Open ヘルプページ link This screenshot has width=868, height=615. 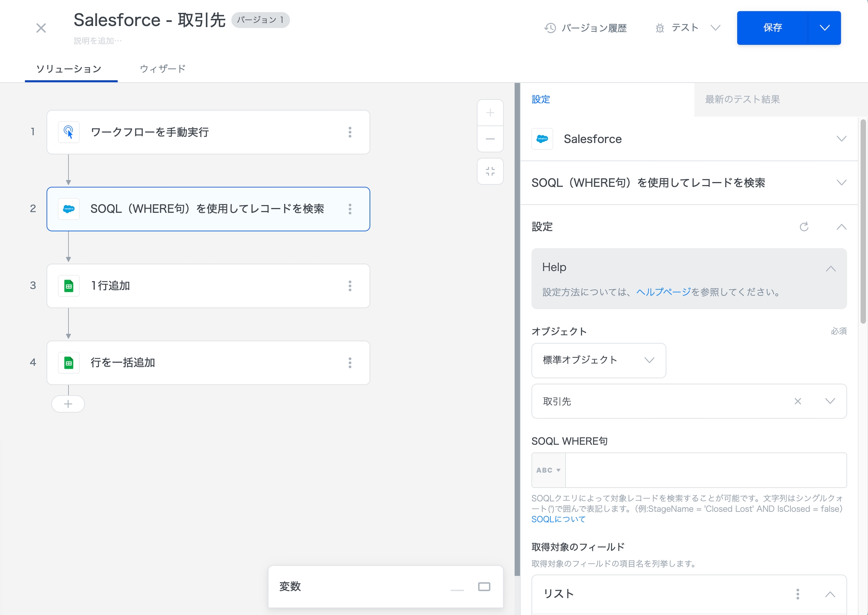pyautogui.click(x=663, y=292)
